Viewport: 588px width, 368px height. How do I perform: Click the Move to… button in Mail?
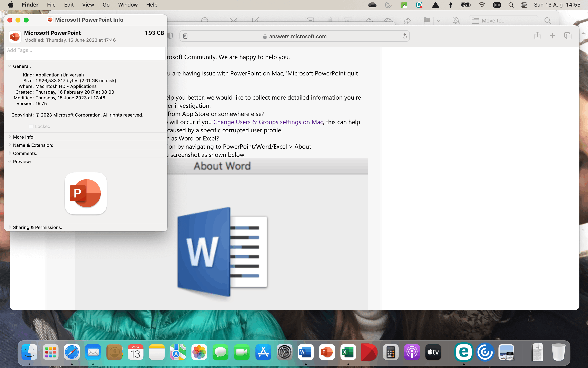(x=503, y=21)
